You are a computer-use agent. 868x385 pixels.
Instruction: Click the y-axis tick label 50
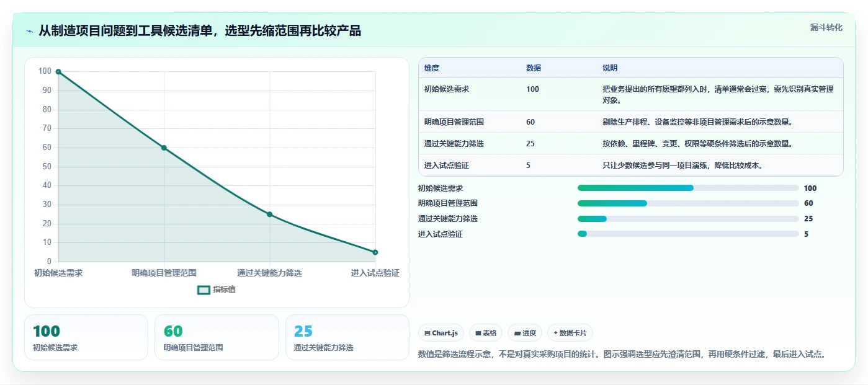(x=47, y=167)
